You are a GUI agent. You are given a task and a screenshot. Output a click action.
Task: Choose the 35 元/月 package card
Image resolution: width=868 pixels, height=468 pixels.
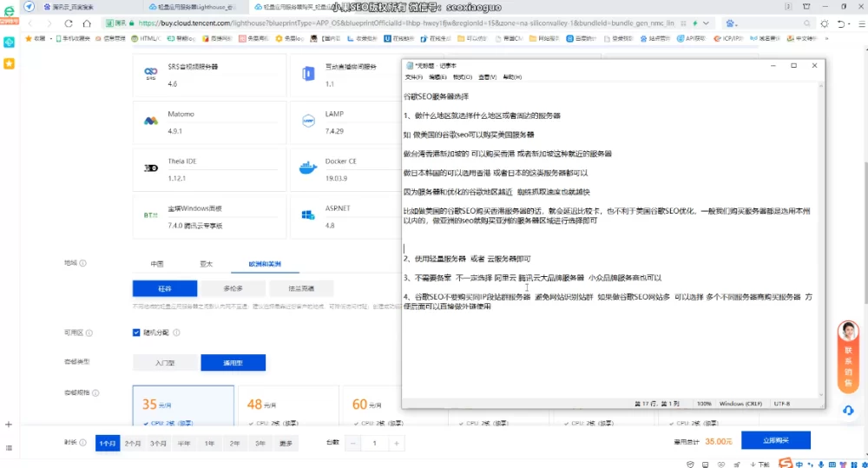(x=183, y=406)
